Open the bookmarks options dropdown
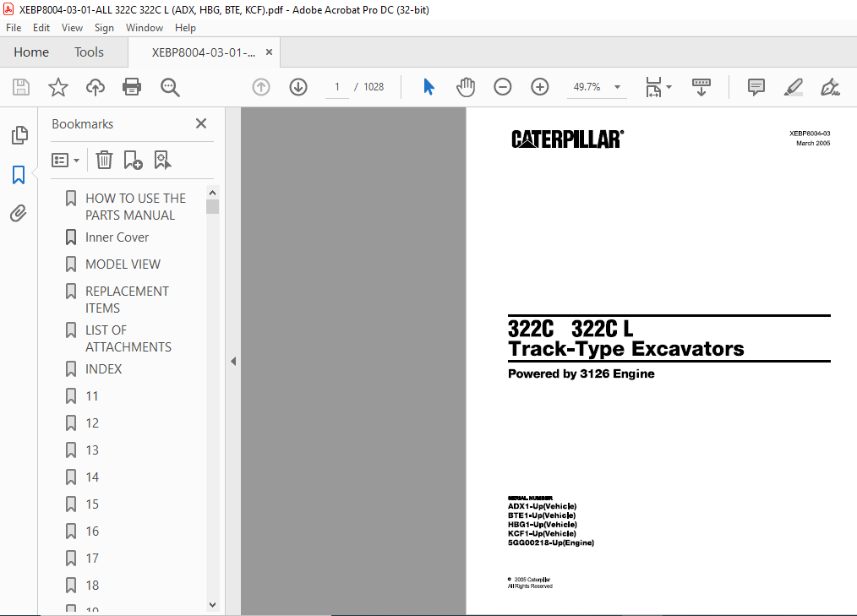Screen dimensions: 857x616 pos(66,161)
